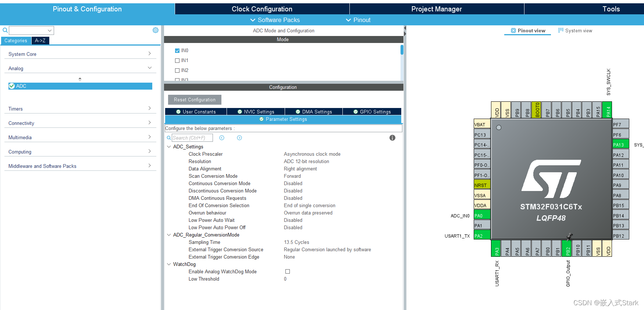Open the GPIO Settings tab
Image resolution: width=644 pixels, height=310 pixels.
(372, 112)
